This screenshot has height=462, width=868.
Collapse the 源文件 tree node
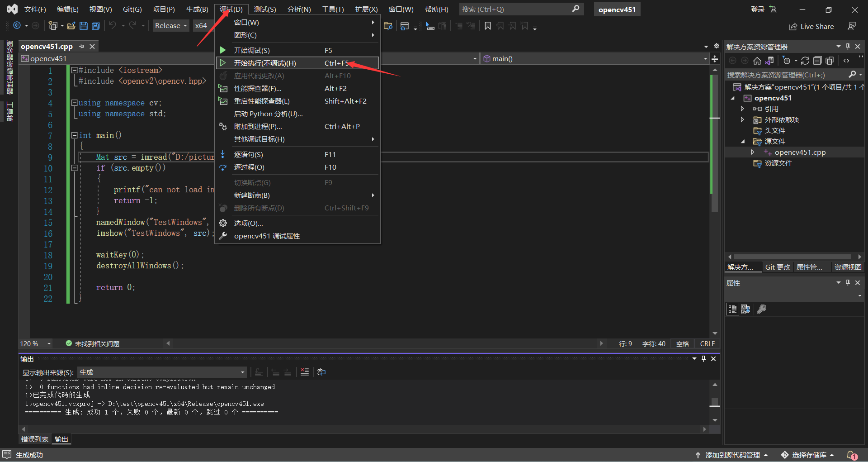[743, 142]
